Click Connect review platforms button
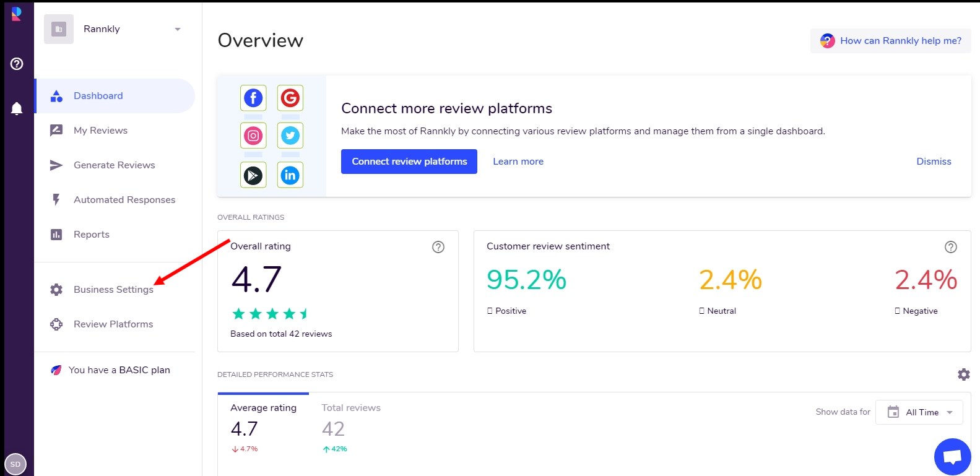The height and width of the screenshot is (476, 980). point(409,162)
